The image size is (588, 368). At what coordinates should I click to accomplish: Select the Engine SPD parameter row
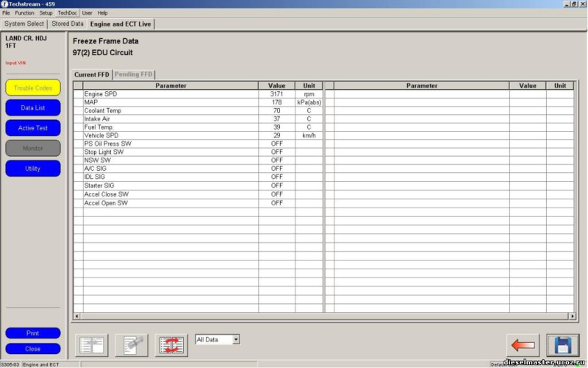coord(171,94)
